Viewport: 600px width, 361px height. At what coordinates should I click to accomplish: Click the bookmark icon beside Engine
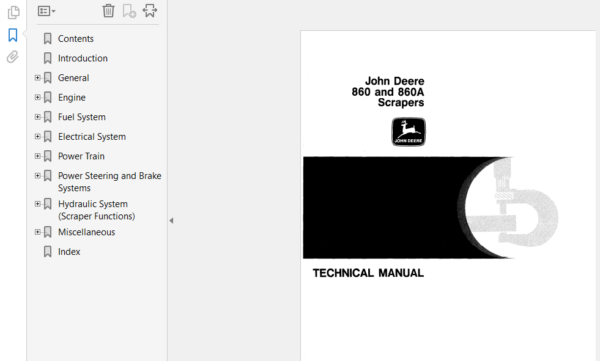[47, 97]
